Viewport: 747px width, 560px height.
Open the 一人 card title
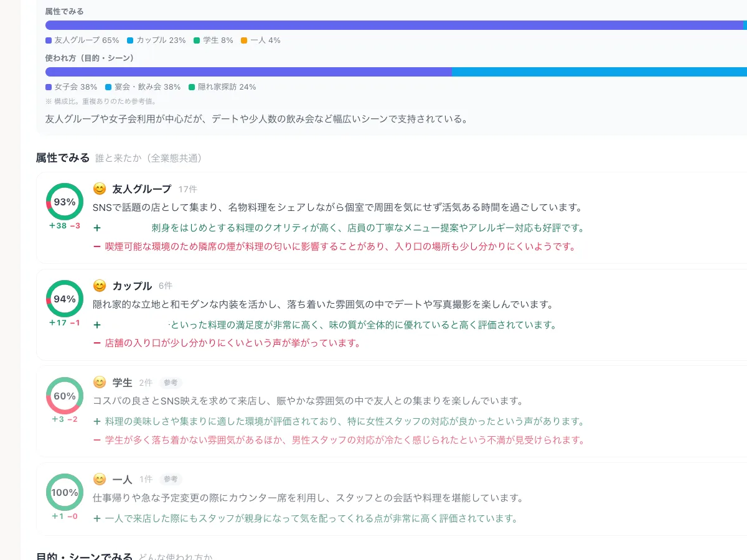123,480
